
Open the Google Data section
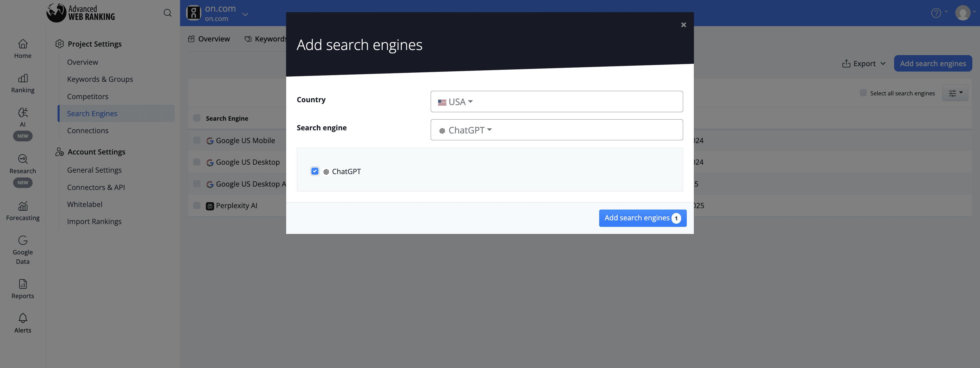23,250
